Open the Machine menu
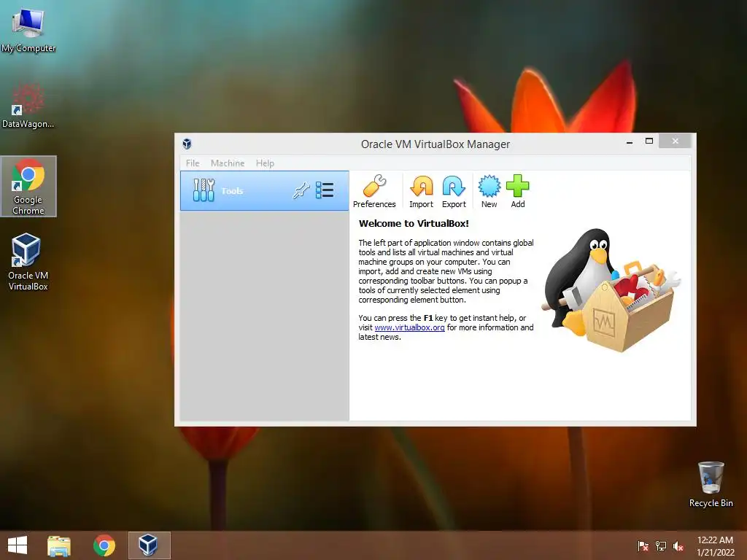747x560 pixels. 228,163
